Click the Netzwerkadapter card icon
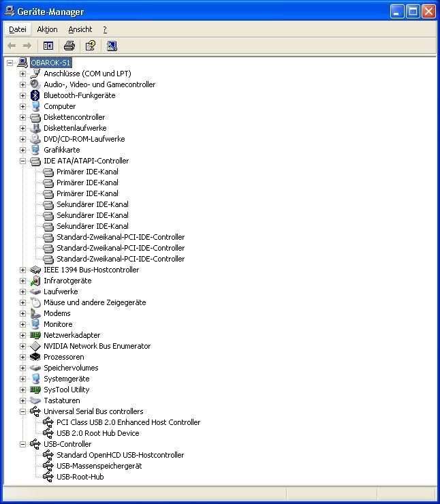 pos(35,335)
